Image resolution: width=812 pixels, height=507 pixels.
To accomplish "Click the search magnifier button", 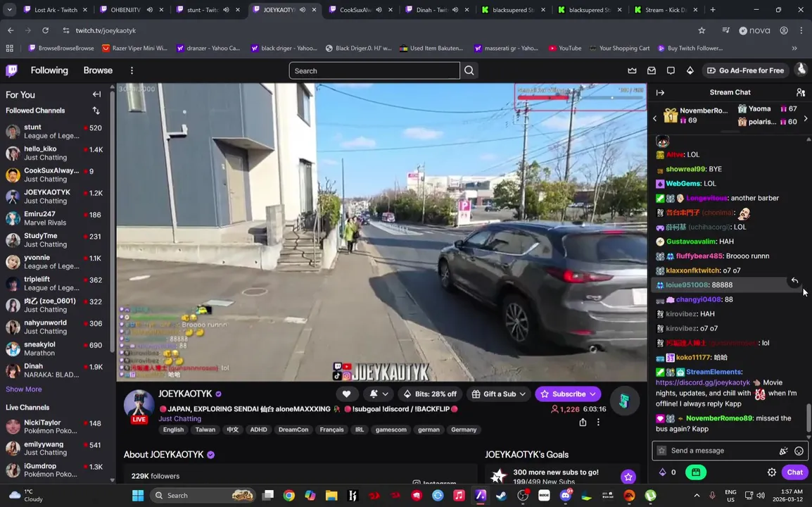I will tap(469, 70).
